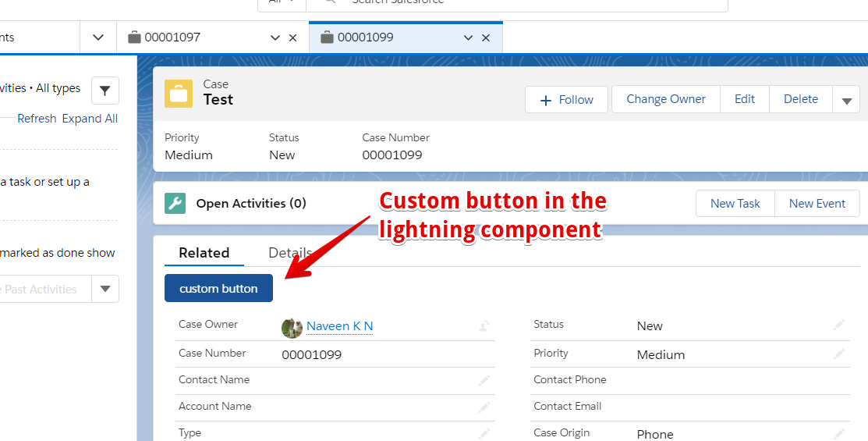Image resolution: width=868 pixels, height=441 pixels.
Task: Click Priority value Medium in details section
Action: pos(661,354)
